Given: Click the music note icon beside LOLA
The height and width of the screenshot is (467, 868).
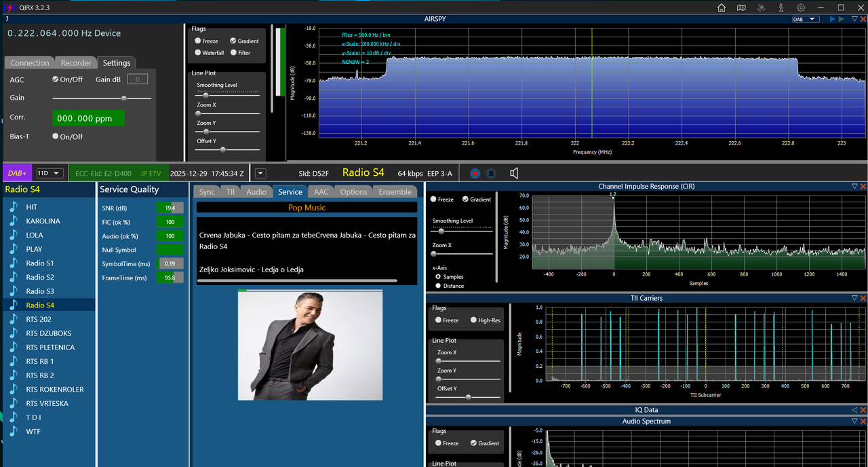Looking at the screenshot, I should pyautogui.click(x=14, y=235).
